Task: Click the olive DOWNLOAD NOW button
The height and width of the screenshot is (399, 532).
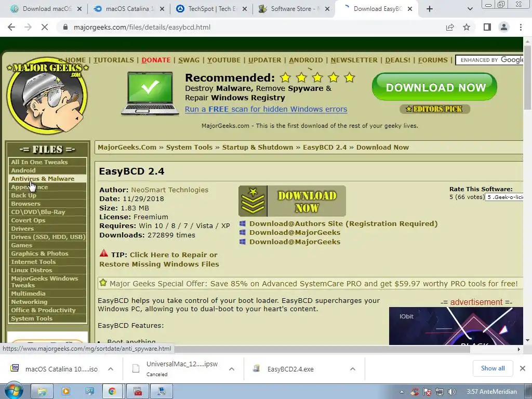Action: pyautogui.click(x=292, y=201)
